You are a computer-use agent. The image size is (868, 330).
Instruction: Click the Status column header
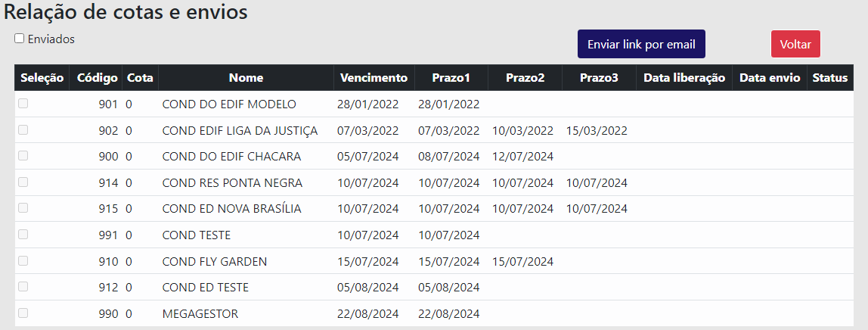[829, 77]
